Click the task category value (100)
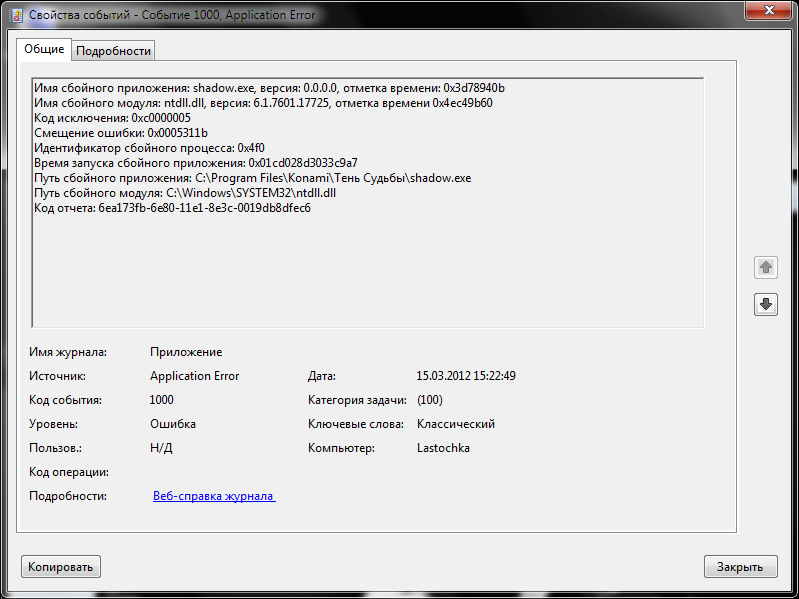 (x=430, y=400)
